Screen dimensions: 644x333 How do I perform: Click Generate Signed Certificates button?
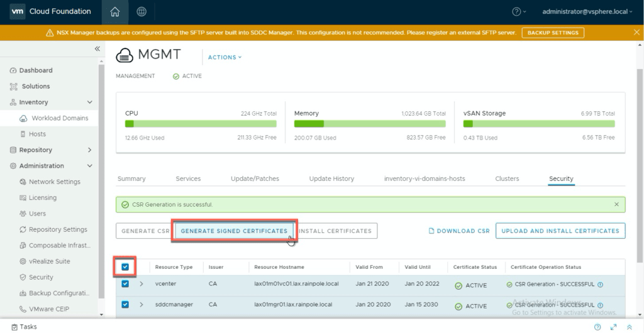pos(234,231)
